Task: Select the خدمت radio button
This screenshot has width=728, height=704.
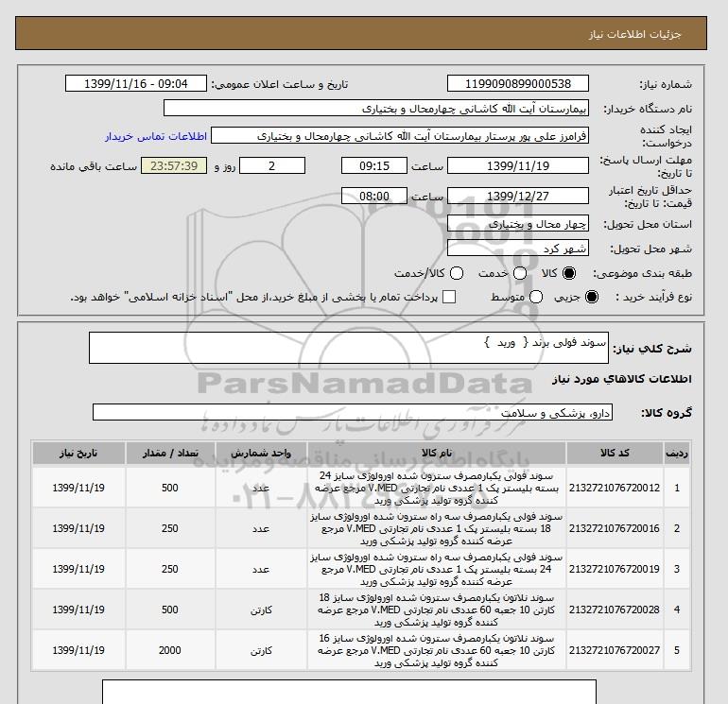Action: 520,273
